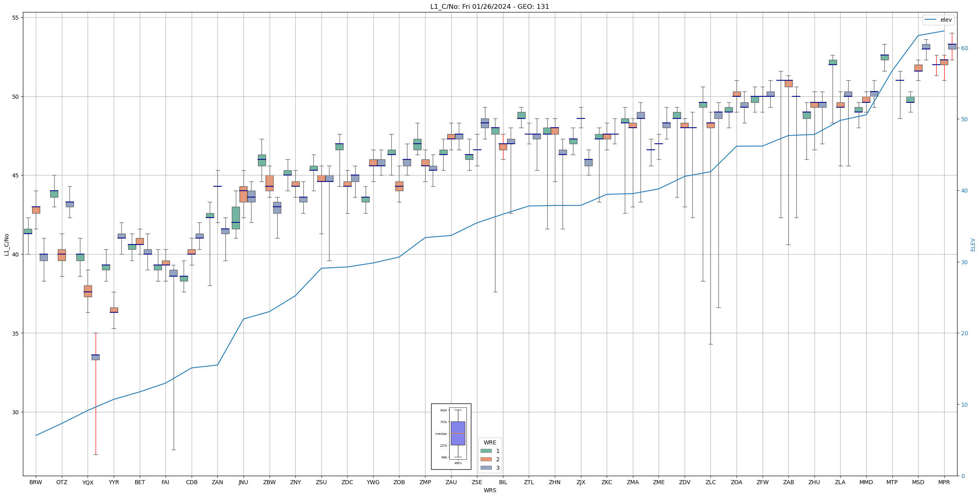The height and width of the screenshot is (497, 980).
Task: Click the green WRE 1 legend swatch
Action: coord(486,451)
